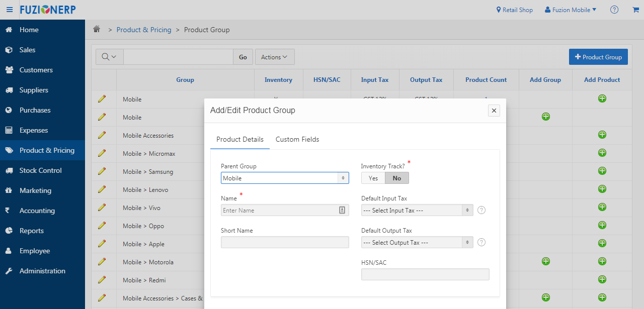Click the Default Output Tax help icon
This screenshot has height=309, width=644.
pyautogui.click(x=481, y=242)
